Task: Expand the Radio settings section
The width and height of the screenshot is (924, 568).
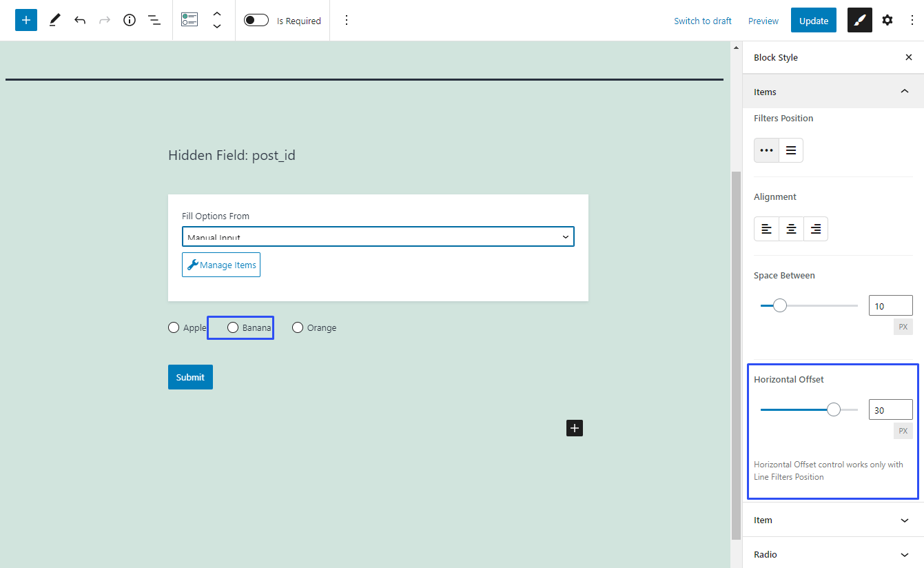Action: pos(905,554)
